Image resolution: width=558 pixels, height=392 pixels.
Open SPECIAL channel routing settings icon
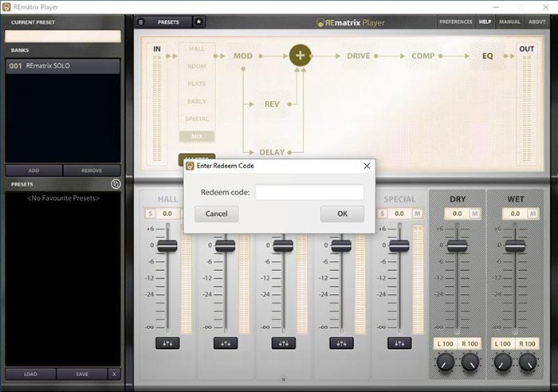coord(399,343)
